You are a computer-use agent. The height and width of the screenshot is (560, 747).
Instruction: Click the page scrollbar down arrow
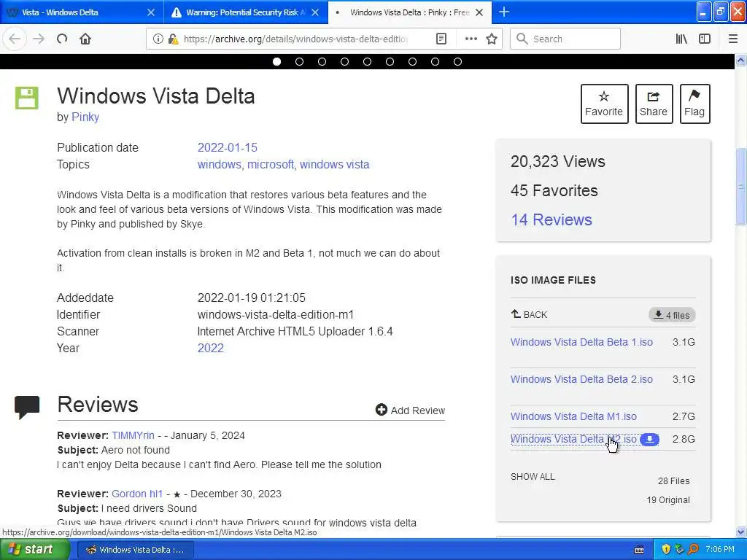point(740,532)
